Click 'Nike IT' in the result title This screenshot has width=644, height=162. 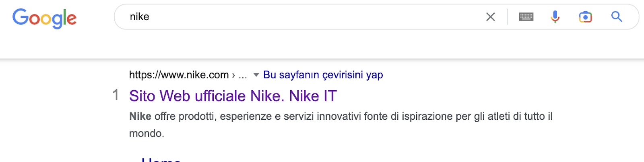pyautogui.click(x=313, y=96)
